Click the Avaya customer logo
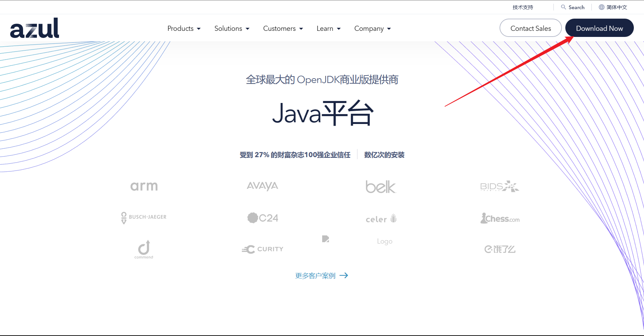The image size is (644, 336). pos(262,186)
